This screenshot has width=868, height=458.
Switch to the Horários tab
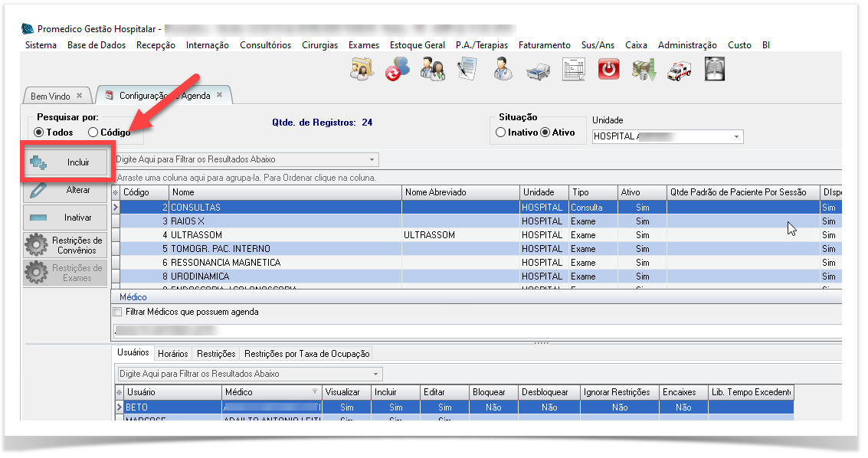click(172, 354)
